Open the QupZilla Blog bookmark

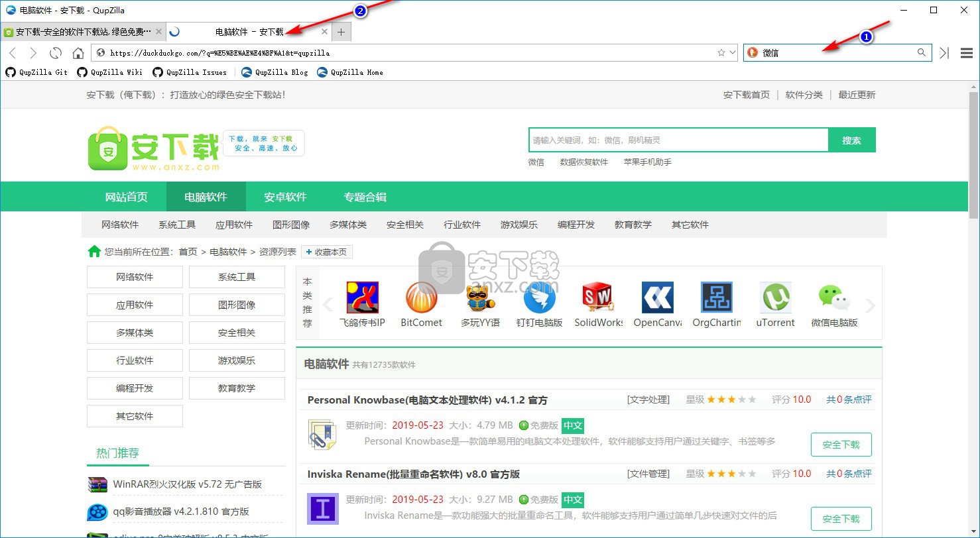(275, 72)
